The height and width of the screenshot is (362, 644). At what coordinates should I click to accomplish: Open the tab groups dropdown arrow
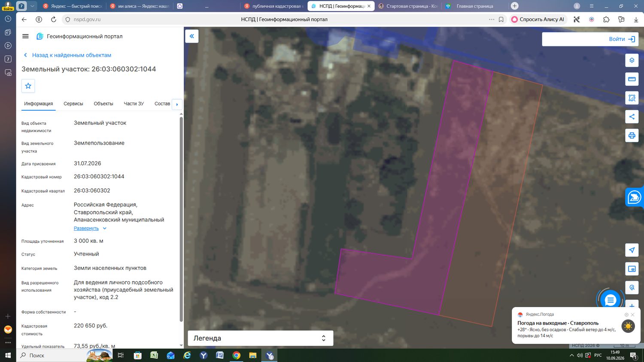pos(32,6)
